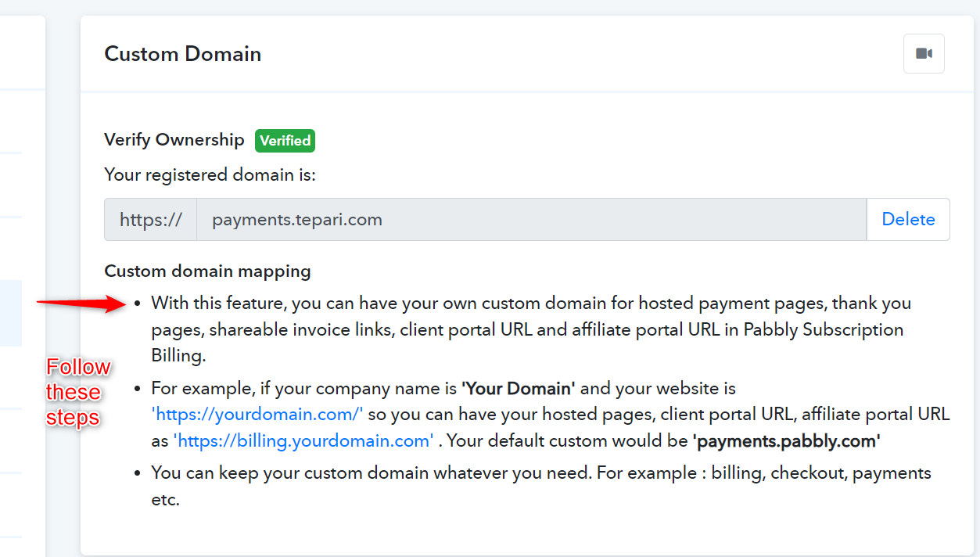The image size is (980, 557).
Task: Click the bold 'Your Domain' text
Action: click(x=519, y=388)
